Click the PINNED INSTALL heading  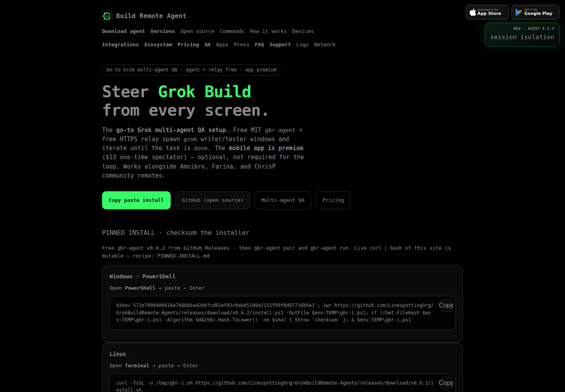(x=176, y=233)
